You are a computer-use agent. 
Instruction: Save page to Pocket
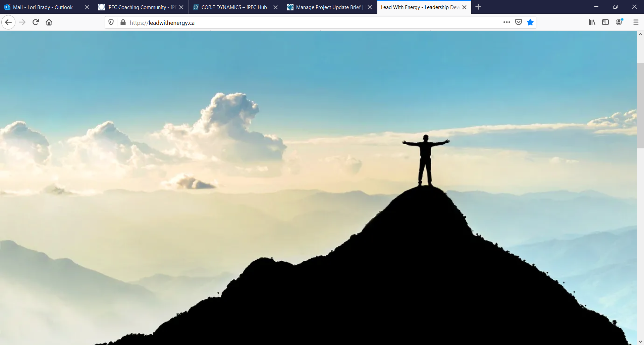[x=519, y=22]
